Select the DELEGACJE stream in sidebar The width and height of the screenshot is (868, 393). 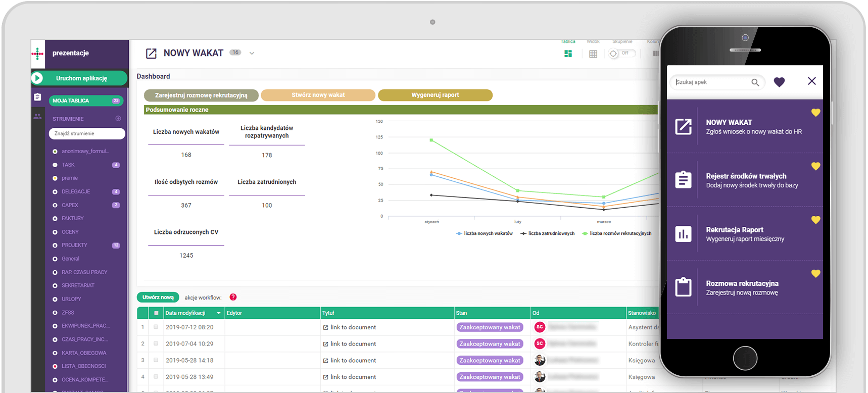(x=76, y=191)
